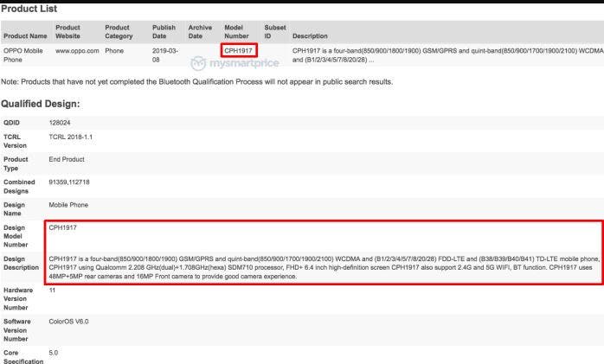Click the Mobile Phone design name value
Viewport: 604px width, 364px height.
(68, 205)
